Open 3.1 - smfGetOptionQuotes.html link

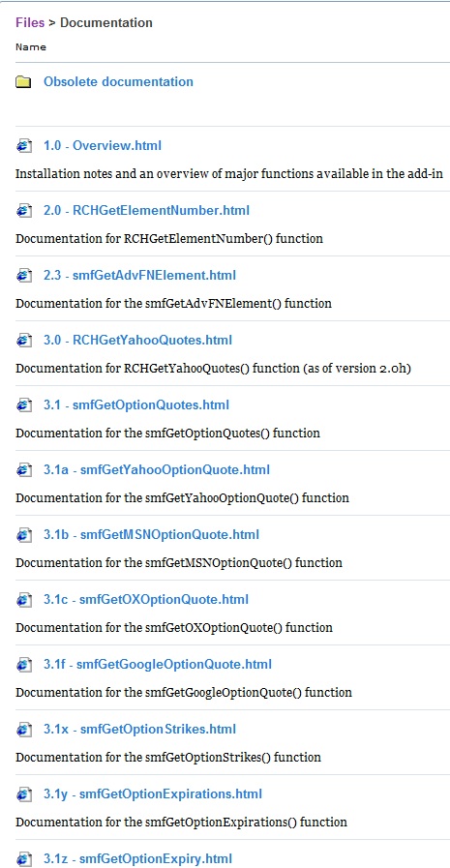coord(136,404)
